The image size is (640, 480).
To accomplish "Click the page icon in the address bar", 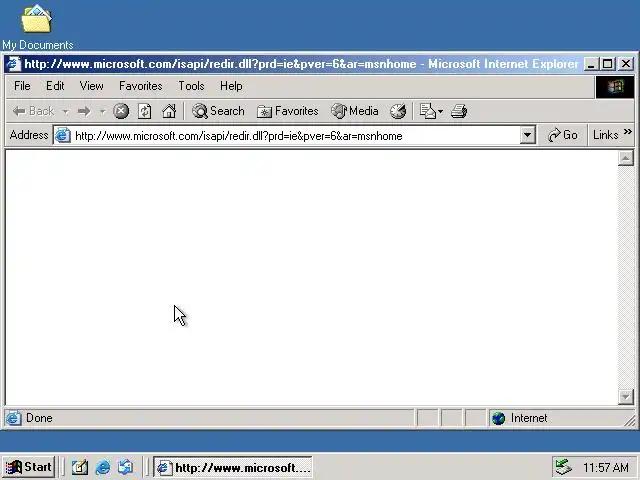I will point(63,135).
